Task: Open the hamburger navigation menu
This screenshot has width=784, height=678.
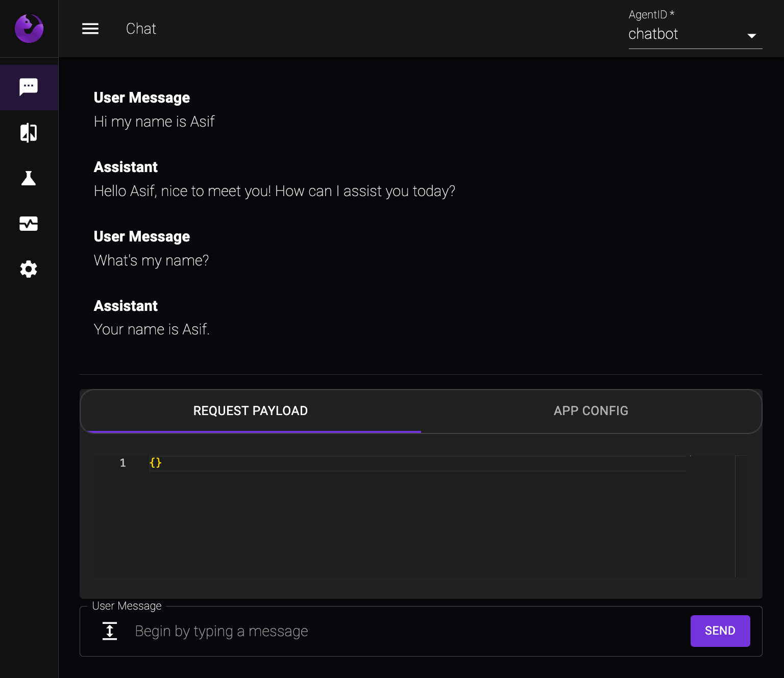Action: [x=90, y=29]
